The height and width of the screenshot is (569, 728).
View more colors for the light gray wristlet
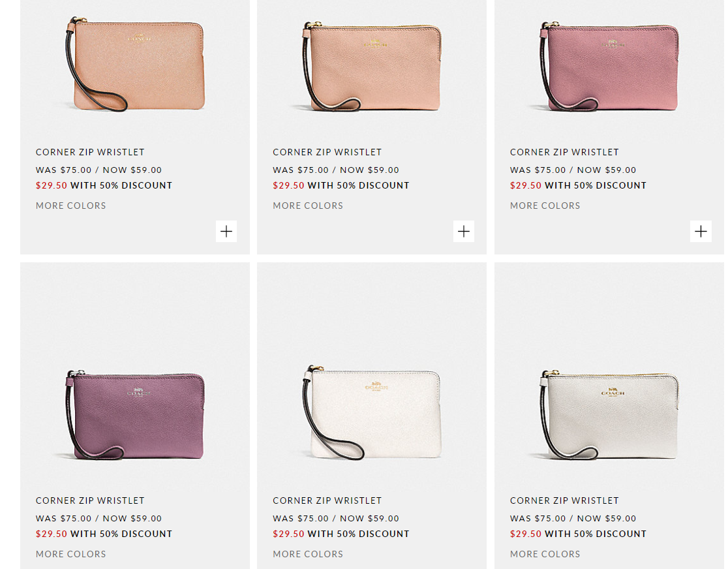tap(545, 554)
